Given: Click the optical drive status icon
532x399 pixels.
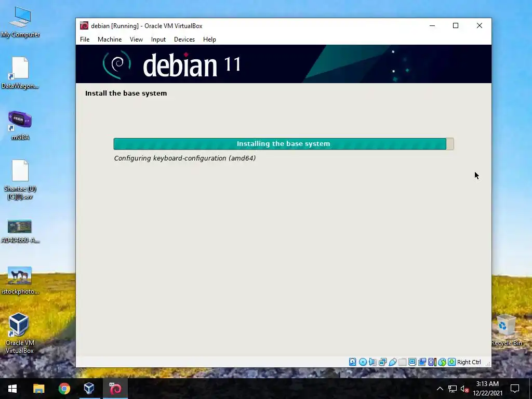Looking at the screenshot, I should coord(363,362).
